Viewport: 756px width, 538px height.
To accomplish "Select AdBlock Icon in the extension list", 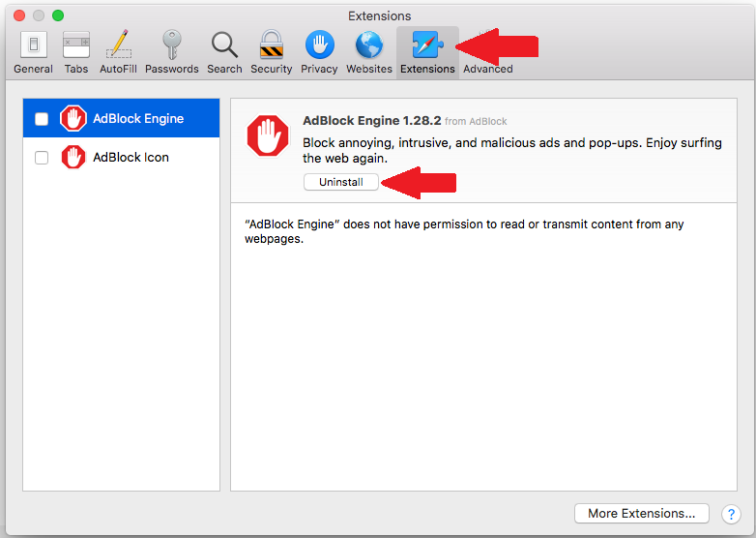I will click(x=131, y=158).
